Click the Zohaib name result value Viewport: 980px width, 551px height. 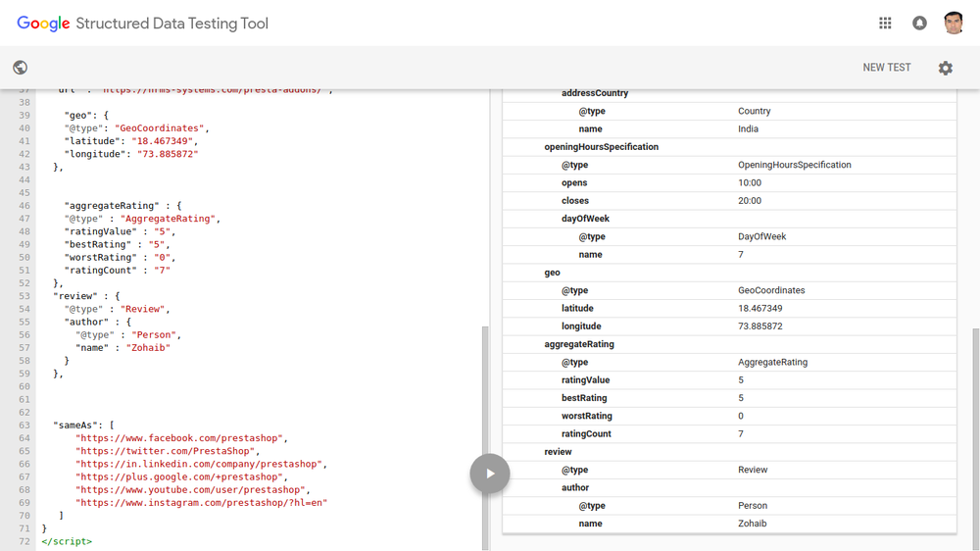[x=752, y=524]
